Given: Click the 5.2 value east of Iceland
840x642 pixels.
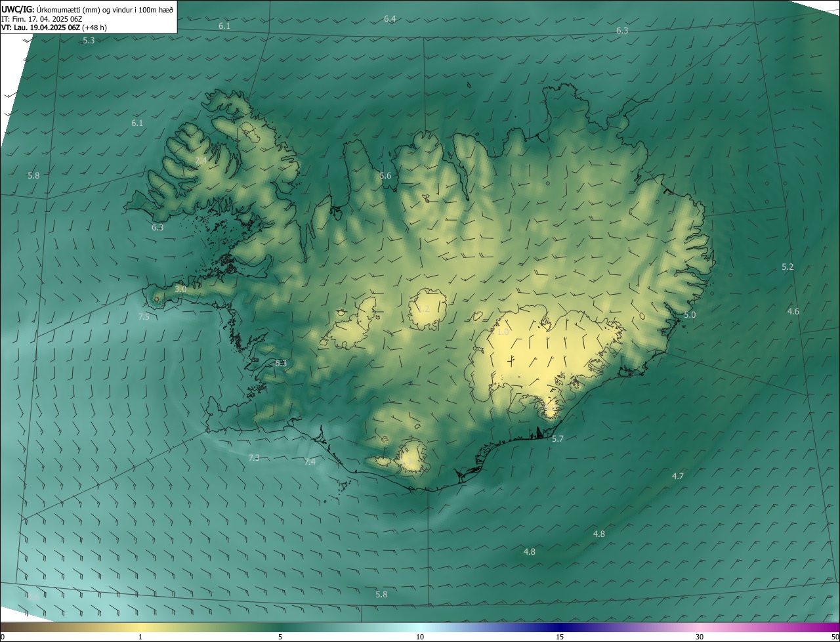Looking at the screenshot, I should click(x=787, y=267).
